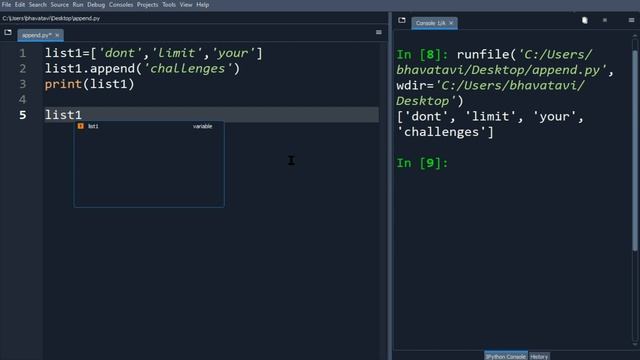
Task: Open the Source menu
Action: (x=60, y=5)
